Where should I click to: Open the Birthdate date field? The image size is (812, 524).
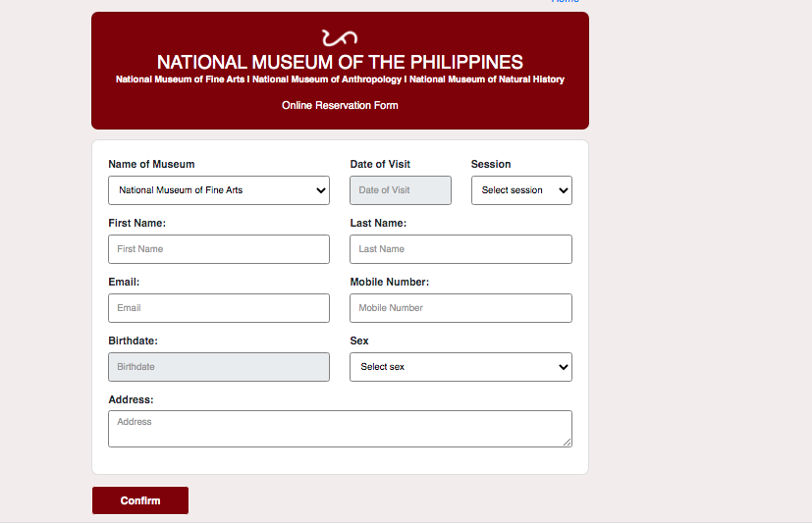pos(219,367)
